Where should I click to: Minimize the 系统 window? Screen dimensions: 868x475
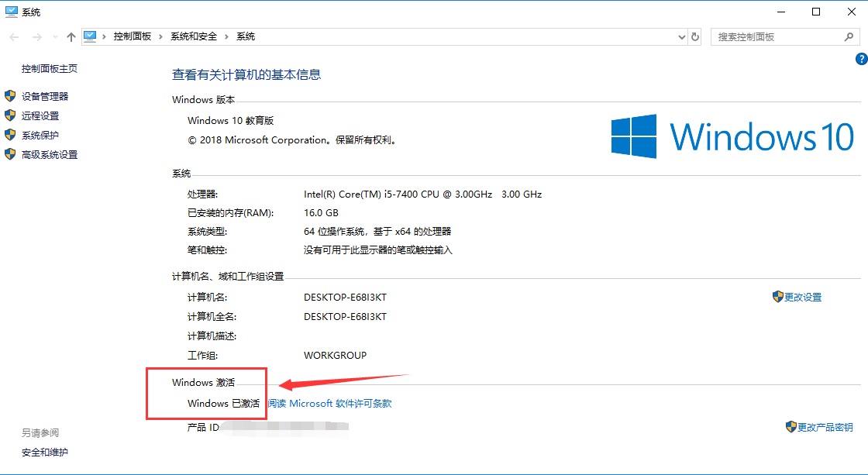[x=781, y=12]
